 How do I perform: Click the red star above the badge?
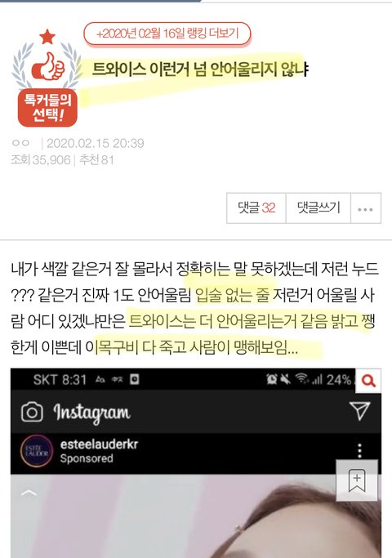pyautogui.click(x=47, y=37)
